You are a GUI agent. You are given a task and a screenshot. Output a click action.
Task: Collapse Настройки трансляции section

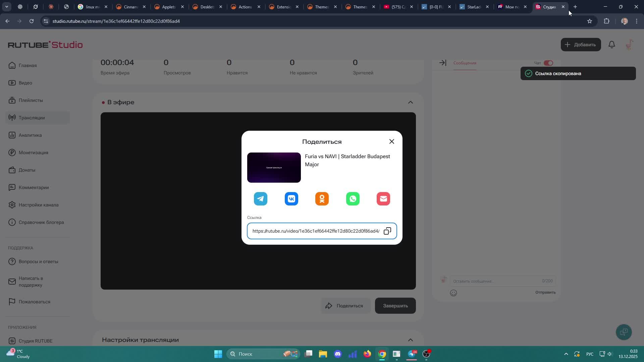pos(410,340)
